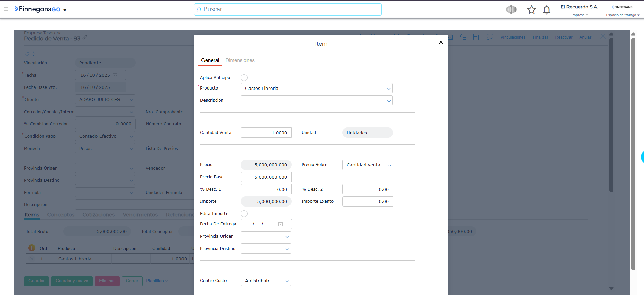Close the Item dialog

[441, 42]
